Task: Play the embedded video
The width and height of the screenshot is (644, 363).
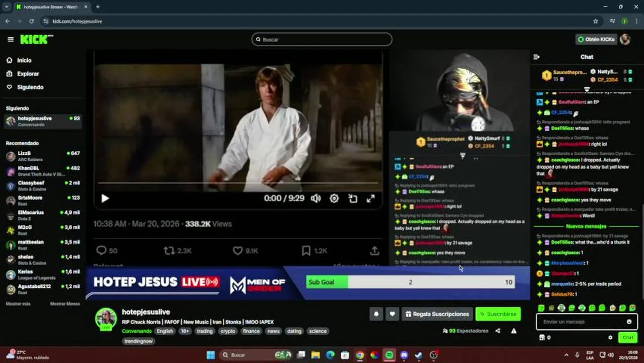Action: point(105,199)
